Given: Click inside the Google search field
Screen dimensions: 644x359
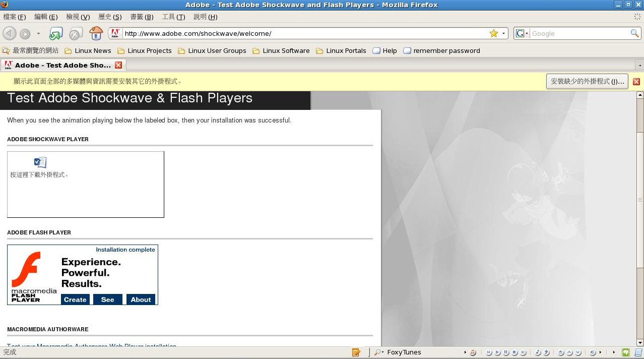Looking at the screenshot, I should click(x=579, y=33).
